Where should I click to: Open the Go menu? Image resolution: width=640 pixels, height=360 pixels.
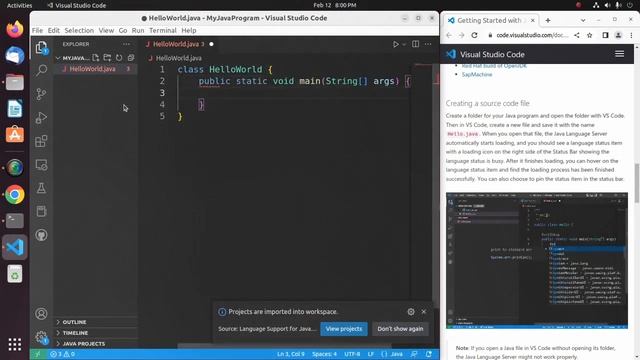[123, 30]
